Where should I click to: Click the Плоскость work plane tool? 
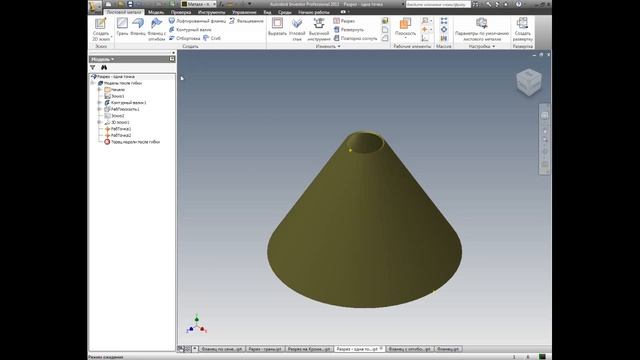coord(405,26)
